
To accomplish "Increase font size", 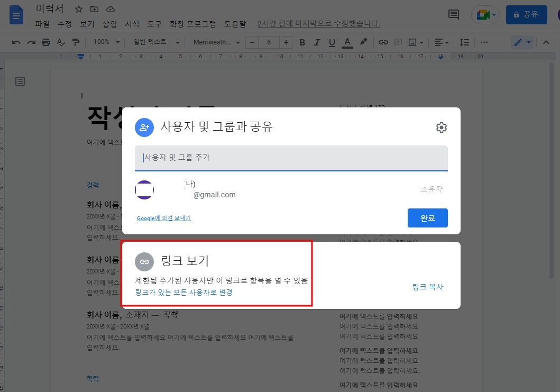I will 286,42.
